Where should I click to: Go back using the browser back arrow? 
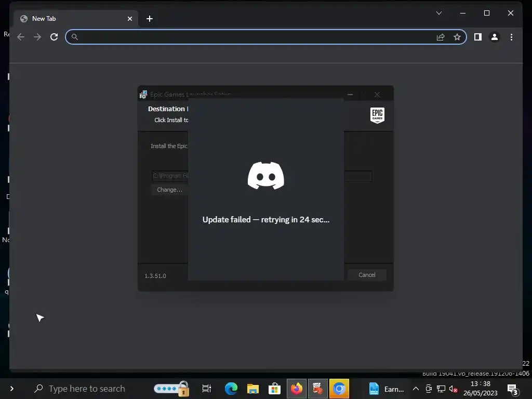21,37
